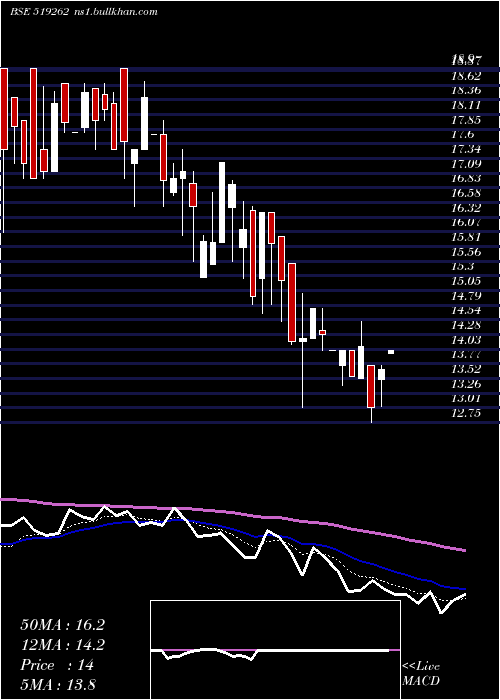Click the 18.62 price axis label
The image size is (500, 700).
click(466, 76)
